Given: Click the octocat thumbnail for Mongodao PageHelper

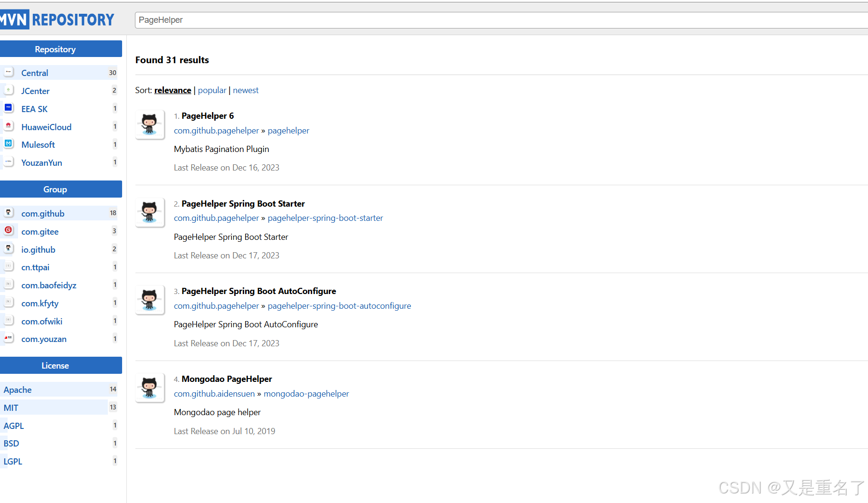Looking at the screenshot, I should (x=150, y=388).
